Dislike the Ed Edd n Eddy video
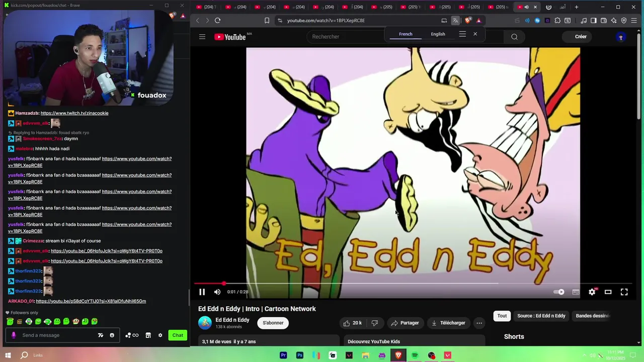 375,323
